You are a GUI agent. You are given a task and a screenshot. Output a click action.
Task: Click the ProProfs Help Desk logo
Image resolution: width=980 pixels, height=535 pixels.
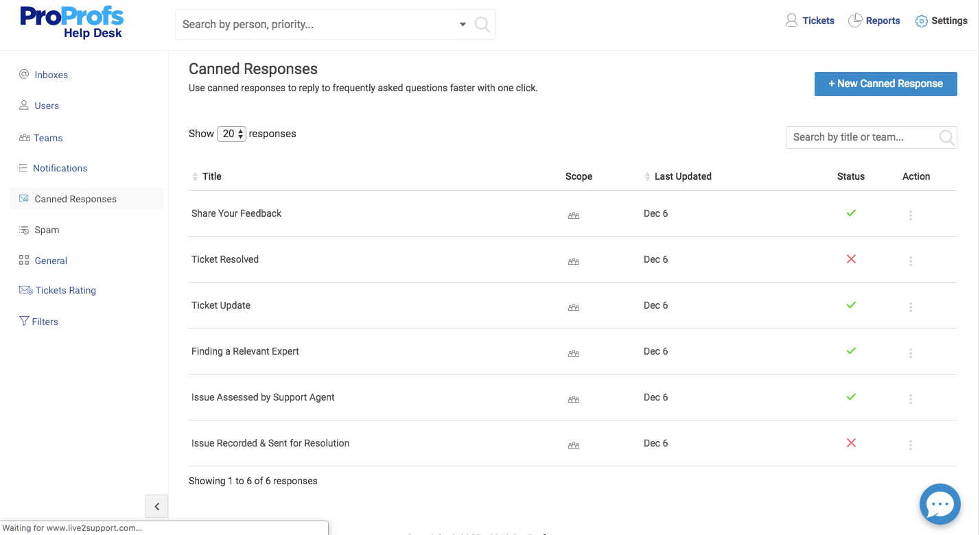pos(72,22)
